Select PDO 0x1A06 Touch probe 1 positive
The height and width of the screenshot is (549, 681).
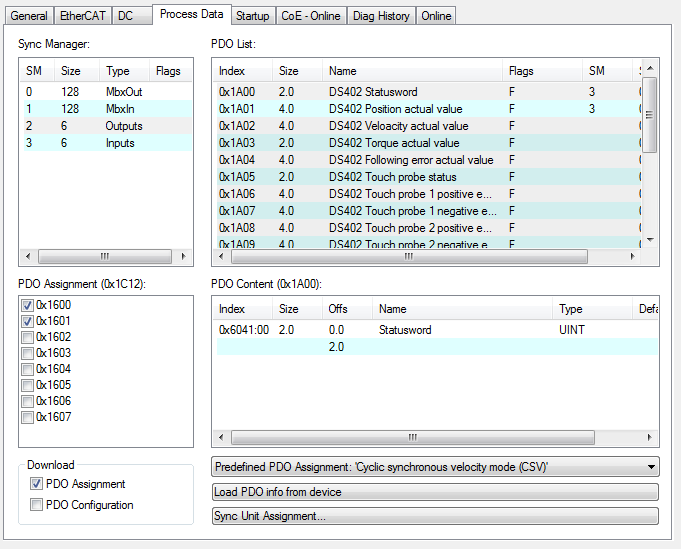coord(428,194)
